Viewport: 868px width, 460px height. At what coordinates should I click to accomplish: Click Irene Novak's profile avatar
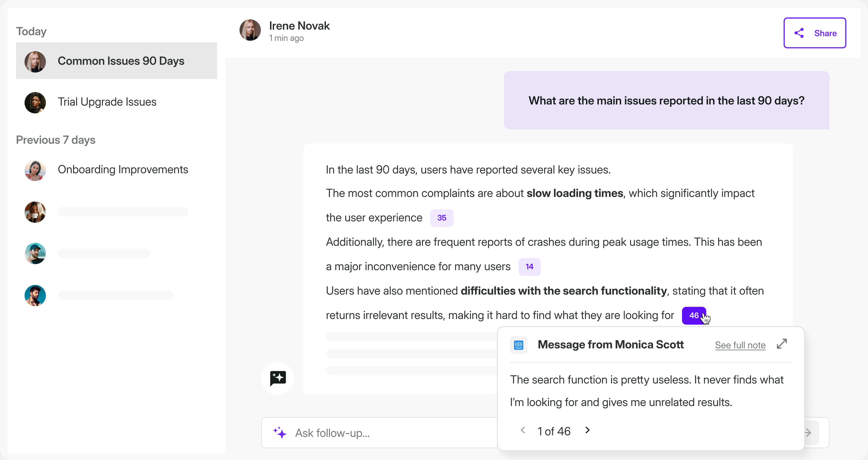pos(250,30)
